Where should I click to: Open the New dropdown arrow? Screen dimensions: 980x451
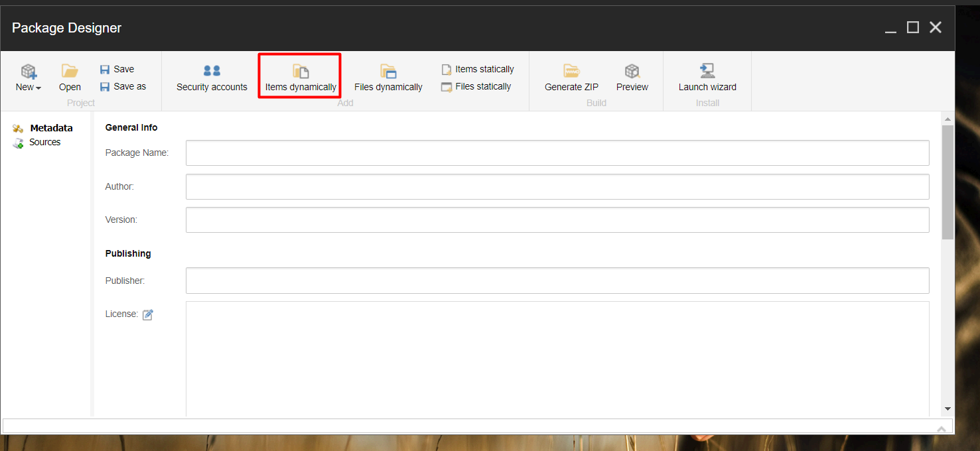click(38, 88)
